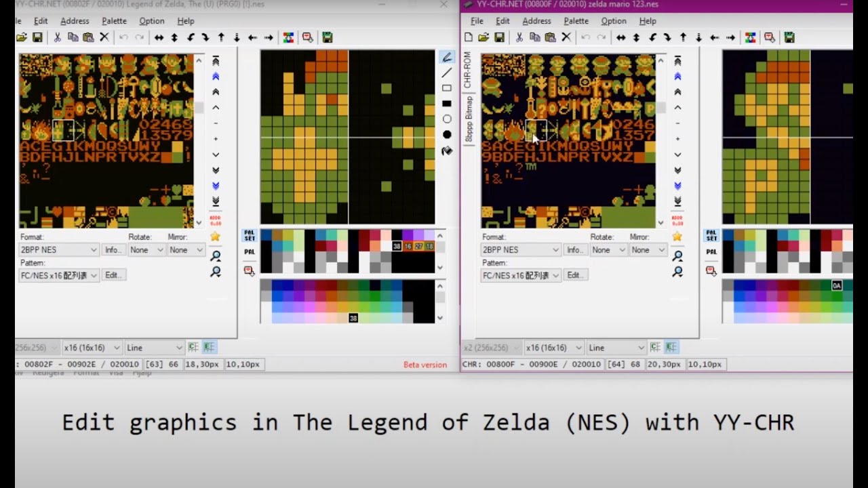Toggle first grid icon in left window bottom bar
This screenshot has height=488, width=868.
[x=193, y=347]
